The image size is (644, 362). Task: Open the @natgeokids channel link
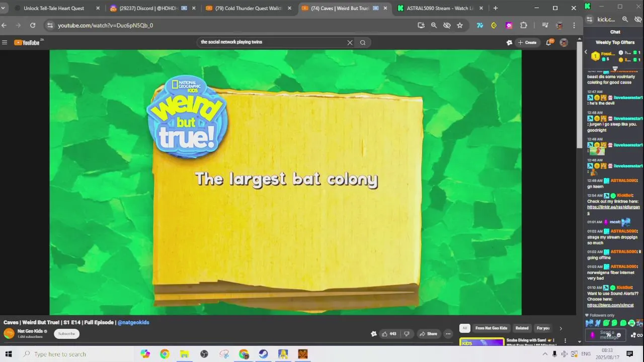click(x=133, y=322)
